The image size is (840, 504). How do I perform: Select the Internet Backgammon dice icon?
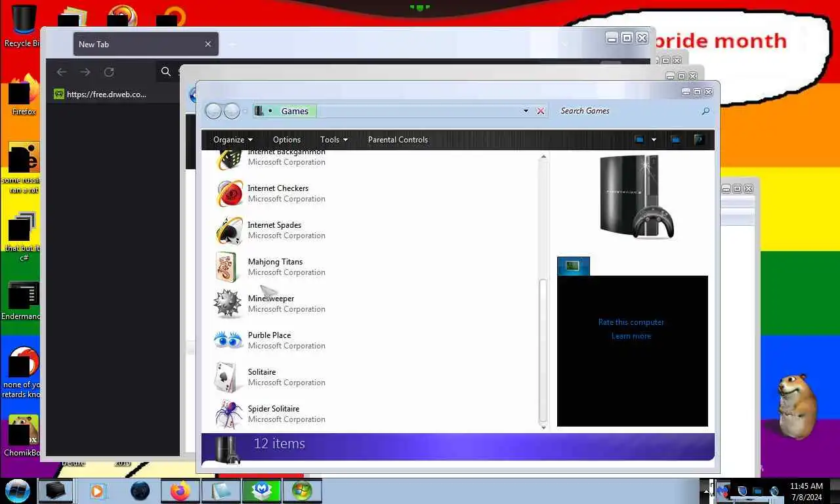[x=230, y=159]
